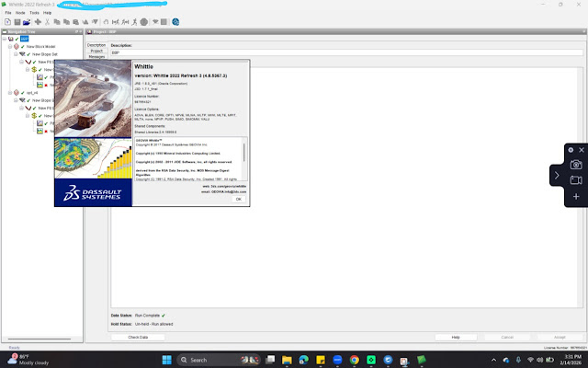Click the grid icon in toolbar
Viewport: 588px width, 368px height.
pos(164,22)
